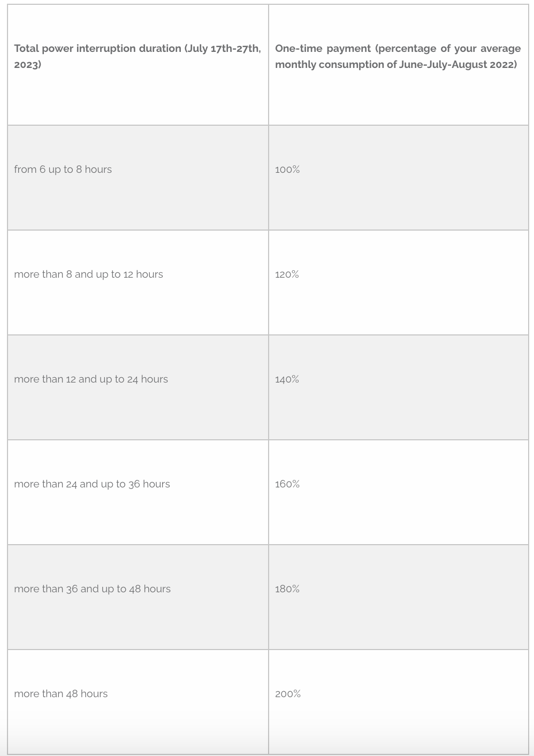
Task: Click the 140% payment value
Action: (x=287, y=379)
